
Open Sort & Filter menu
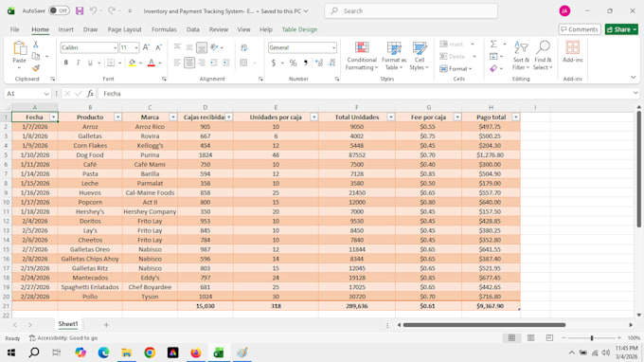(x=521, y=56)
